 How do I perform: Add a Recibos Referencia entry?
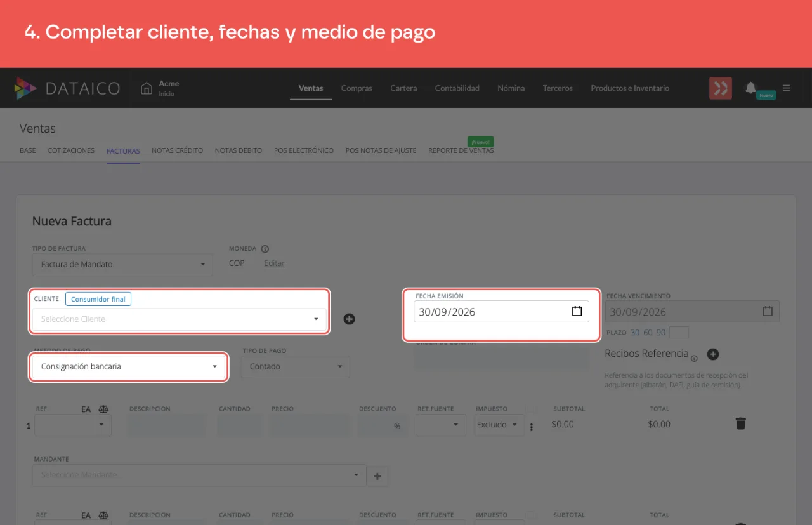point(712,354)
